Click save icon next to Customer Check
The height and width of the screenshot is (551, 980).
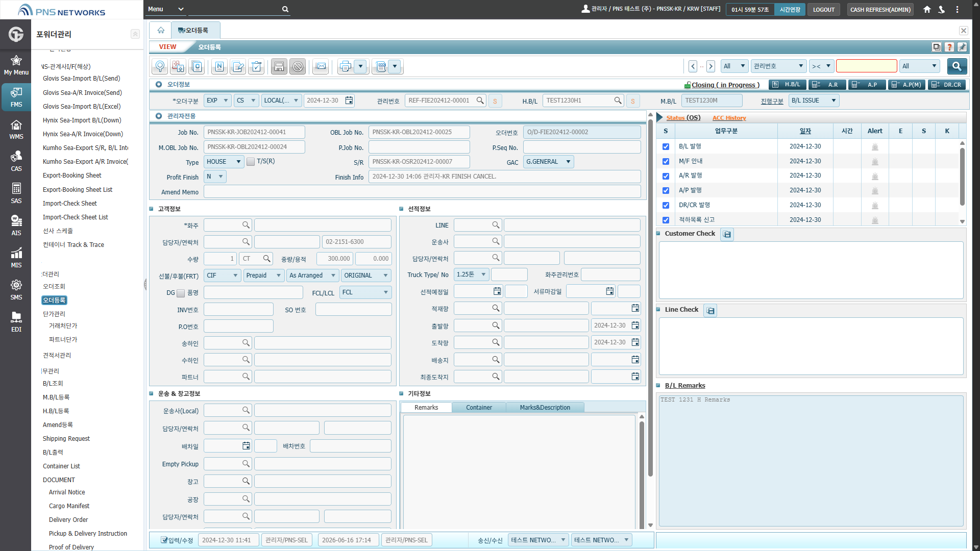click(x=727, y=234)
